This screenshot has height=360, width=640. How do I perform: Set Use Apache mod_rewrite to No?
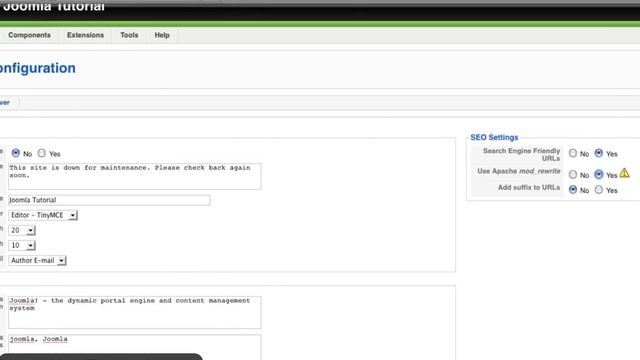point(573,174)
